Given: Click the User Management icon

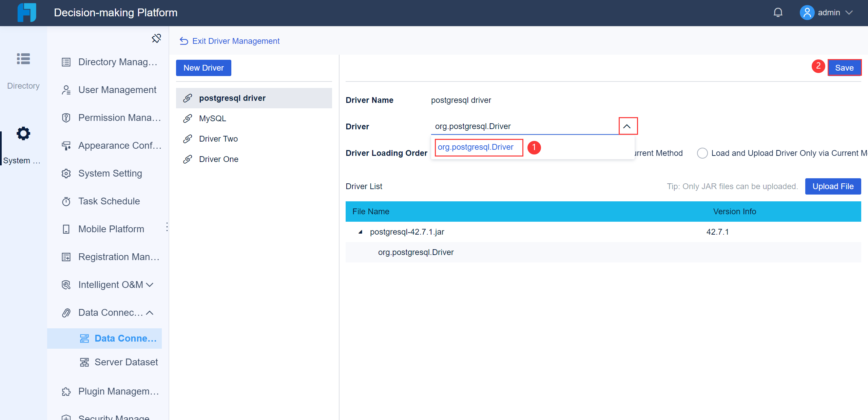Looking at the screenshot, I should 66,90.
